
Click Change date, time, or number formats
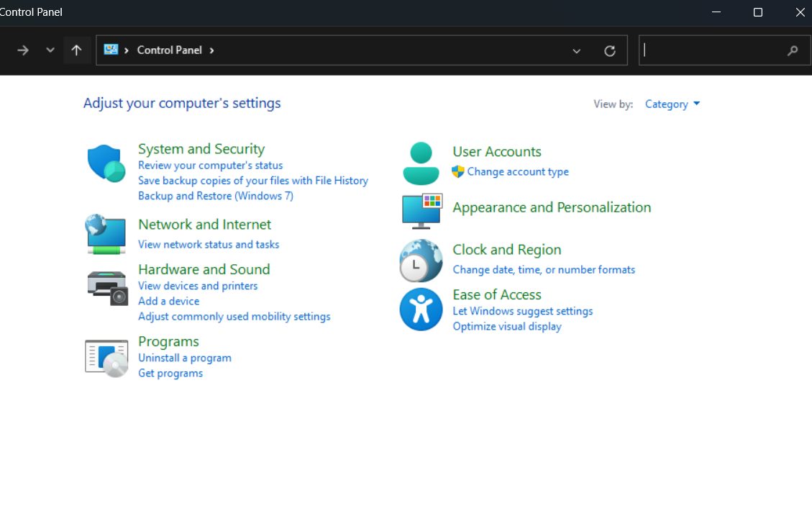tap(544, 270)
